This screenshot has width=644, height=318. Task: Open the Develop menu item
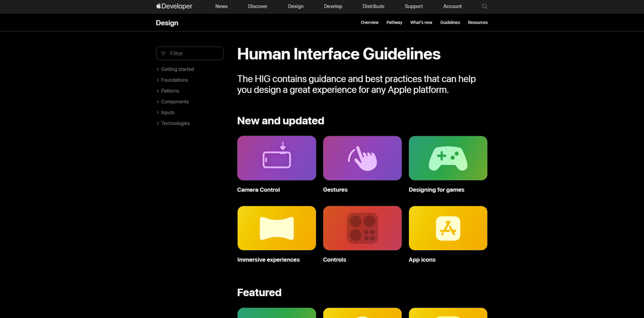(x=333, y=6)
